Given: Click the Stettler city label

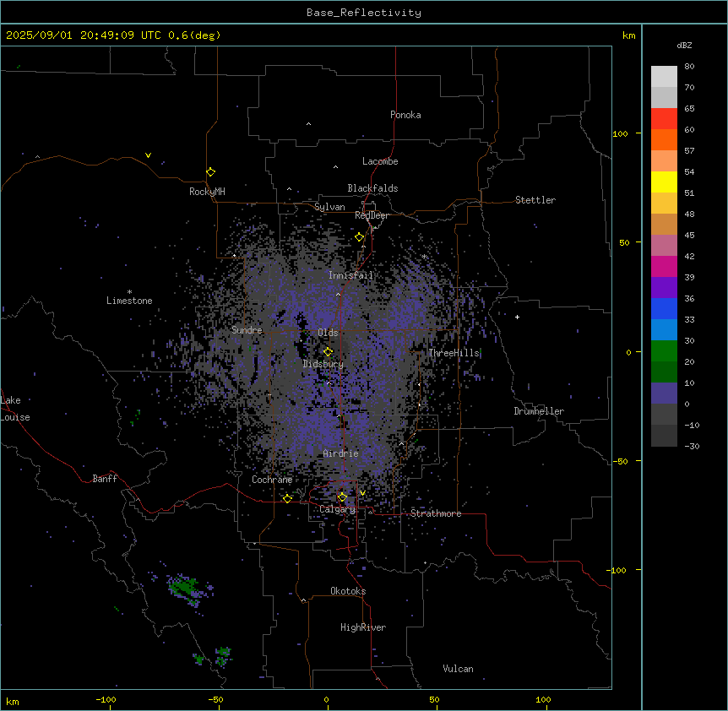Looking at the screenshot, I should tap(535, 200).
